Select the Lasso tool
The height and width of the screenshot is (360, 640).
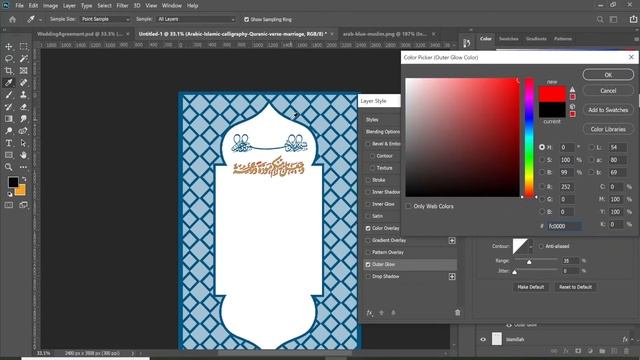click(9, 58)
